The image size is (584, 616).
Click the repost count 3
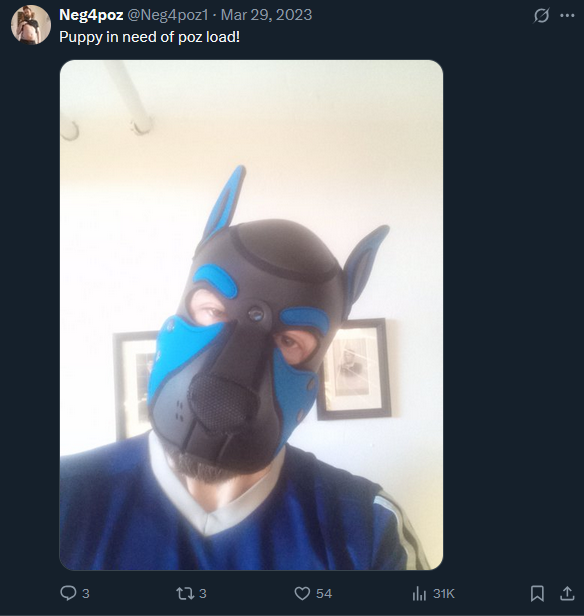point(203,593)
